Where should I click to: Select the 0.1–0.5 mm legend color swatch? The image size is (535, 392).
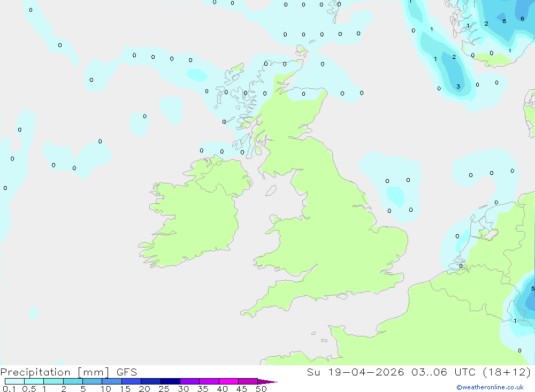(x=14, y=381)
